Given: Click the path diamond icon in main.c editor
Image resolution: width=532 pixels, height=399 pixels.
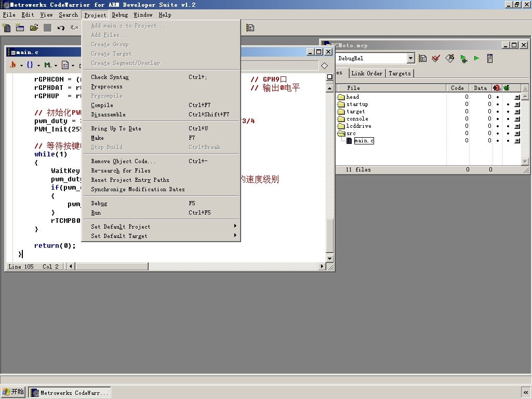Looking at the screenshot, I should coord(324,66).
